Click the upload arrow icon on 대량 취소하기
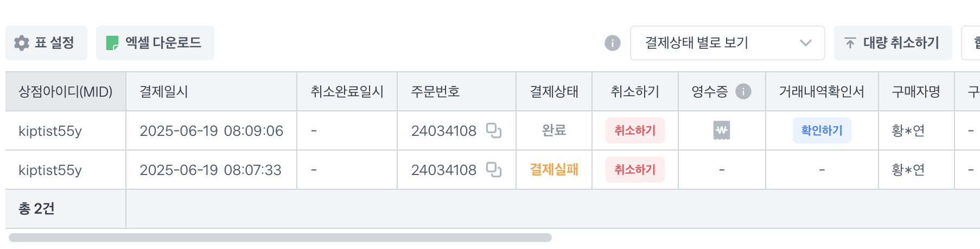 click(x=850, y=43)
